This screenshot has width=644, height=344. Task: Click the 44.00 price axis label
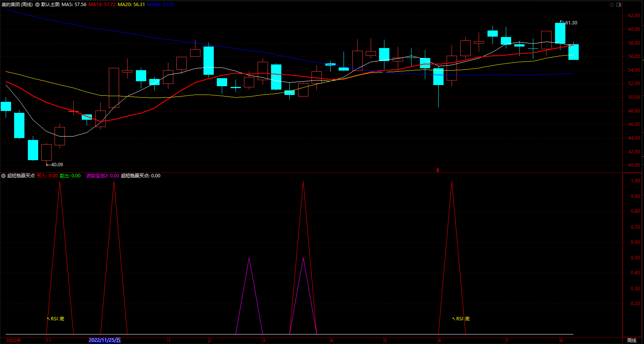click(x=634, y=138)
